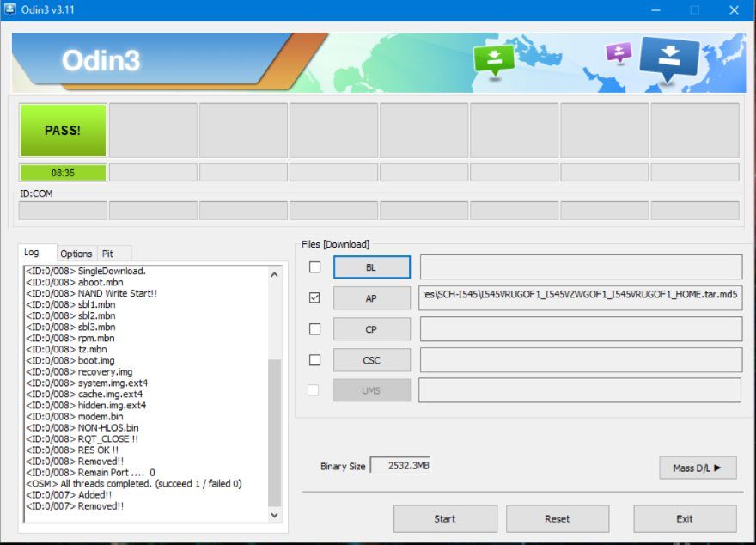756x545 pixels.
Task: Click log line 'RES OK !!'
Action: coord(72,450)
